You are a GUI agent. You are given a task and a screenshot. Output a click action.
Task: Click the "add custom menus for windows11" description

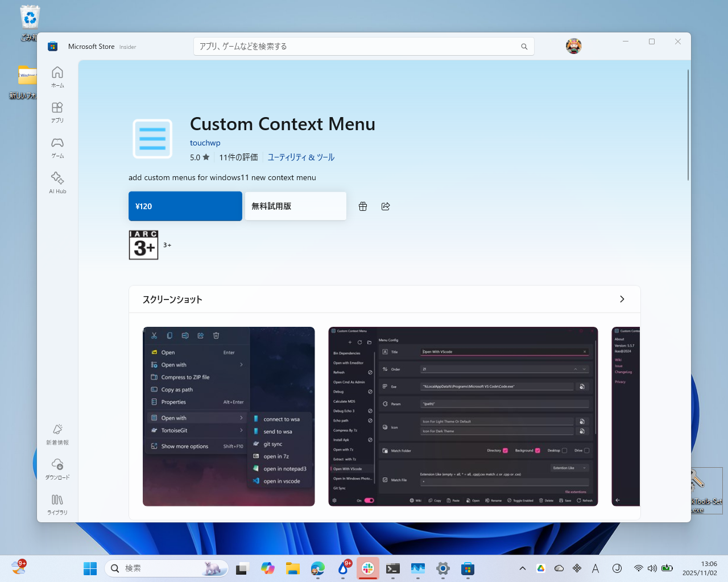[x=222, y=177]
